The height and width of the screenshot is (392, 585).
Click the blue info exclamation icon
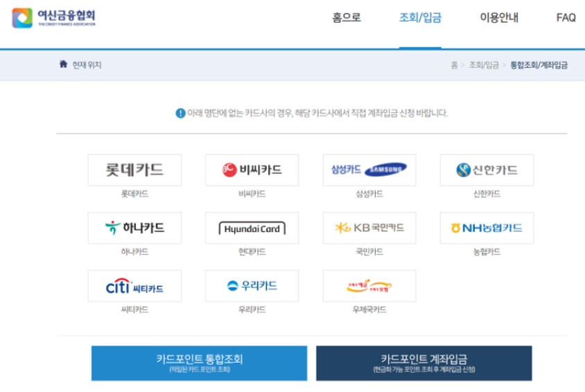tap(180, 113)
